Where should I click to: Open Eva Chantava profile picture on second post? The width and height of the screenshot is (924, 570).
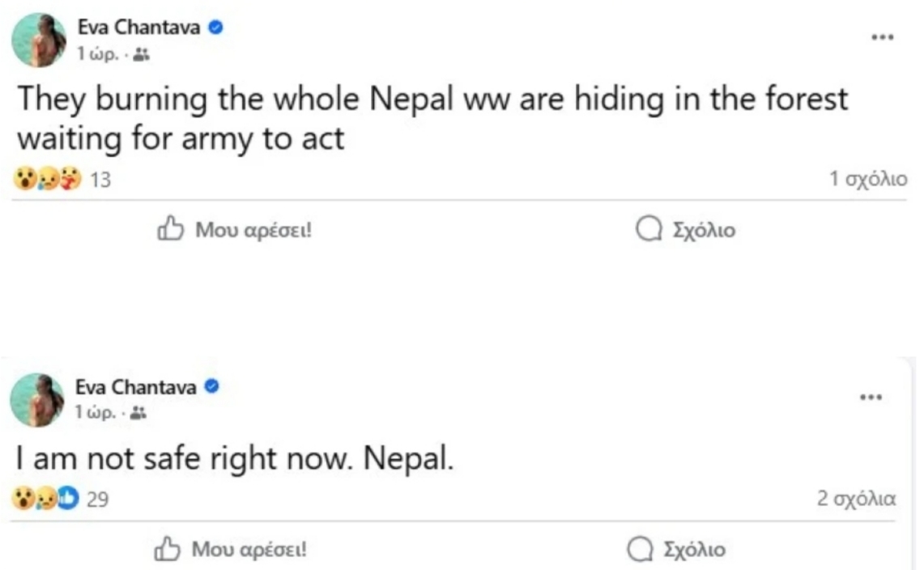tap(36, 400)
